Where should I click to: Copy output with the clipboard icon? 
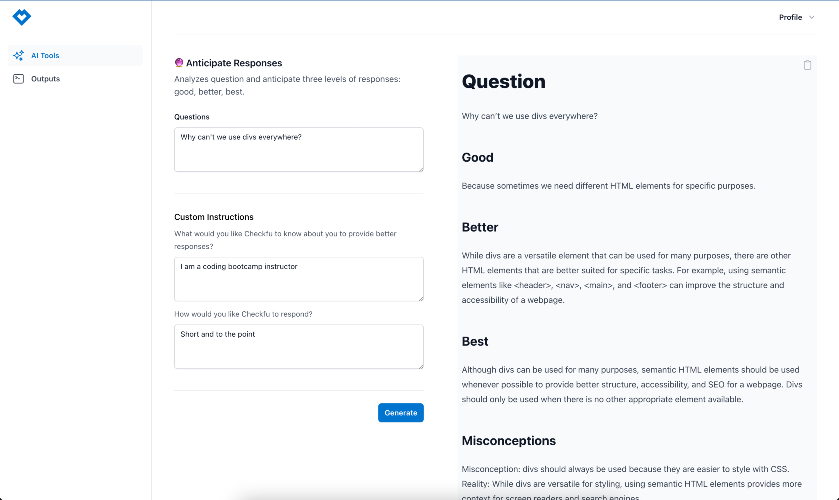click(x=807, y=65)
